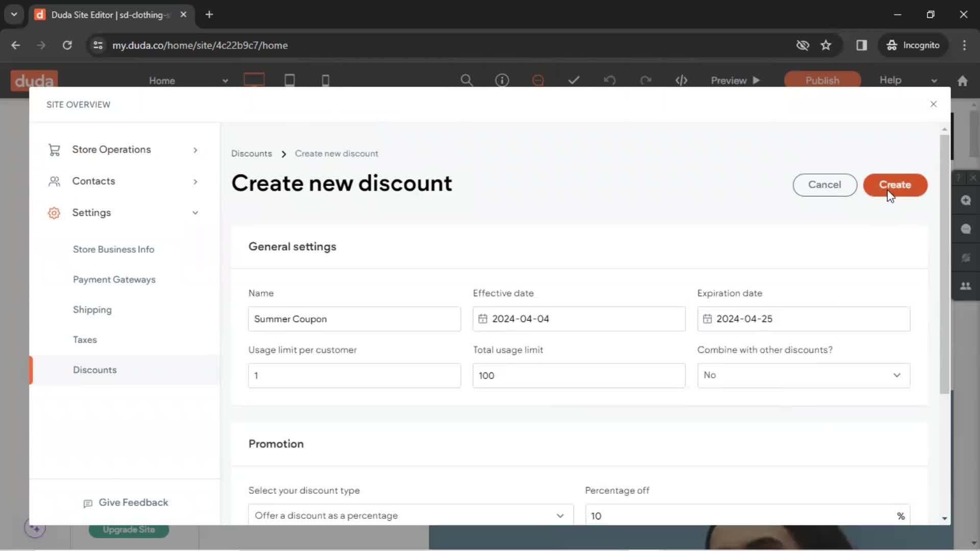Open Store Business Info settings
The image size is (980, 551).
(113, 249)
